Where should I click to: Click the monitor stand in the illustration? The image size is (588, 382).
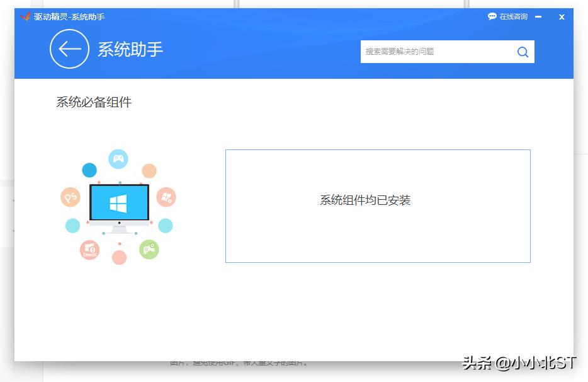[119, 230]
